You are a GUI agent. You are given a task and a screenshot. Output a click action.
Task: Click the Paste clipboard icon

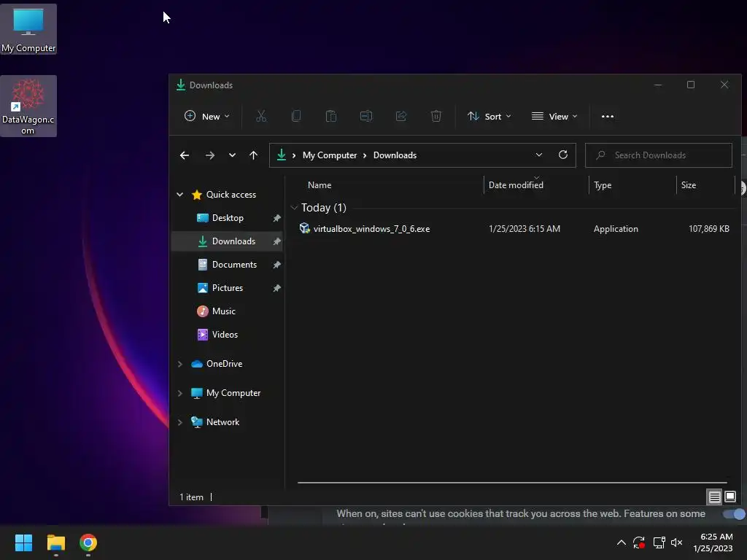coord(331,116)
